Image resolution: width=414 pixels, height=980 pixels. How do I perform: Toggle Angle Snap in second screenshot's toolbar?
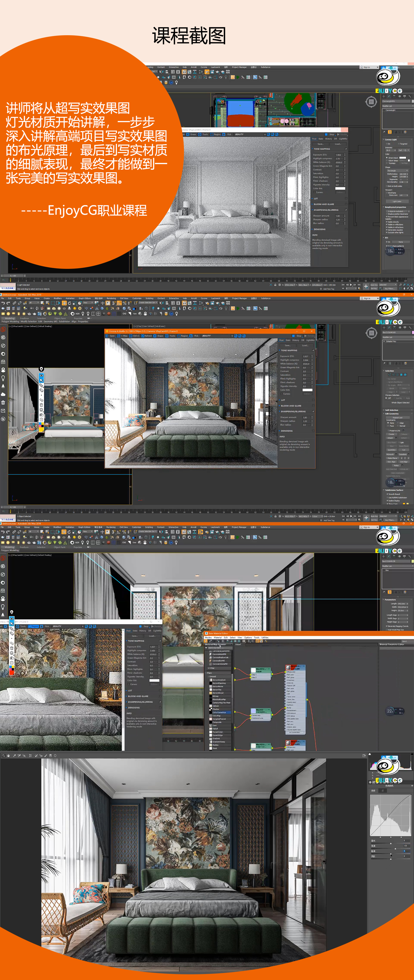[x=119, y=303]
